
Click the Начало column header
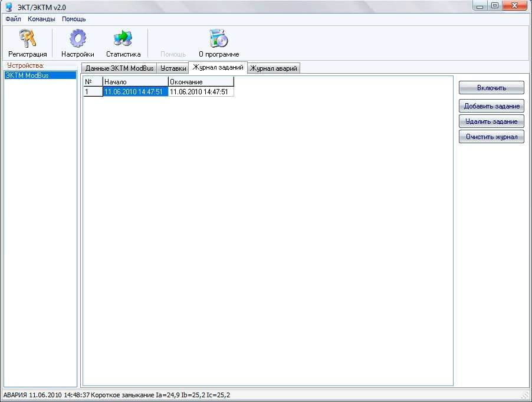pyautogui.click(x=136, y=82)
